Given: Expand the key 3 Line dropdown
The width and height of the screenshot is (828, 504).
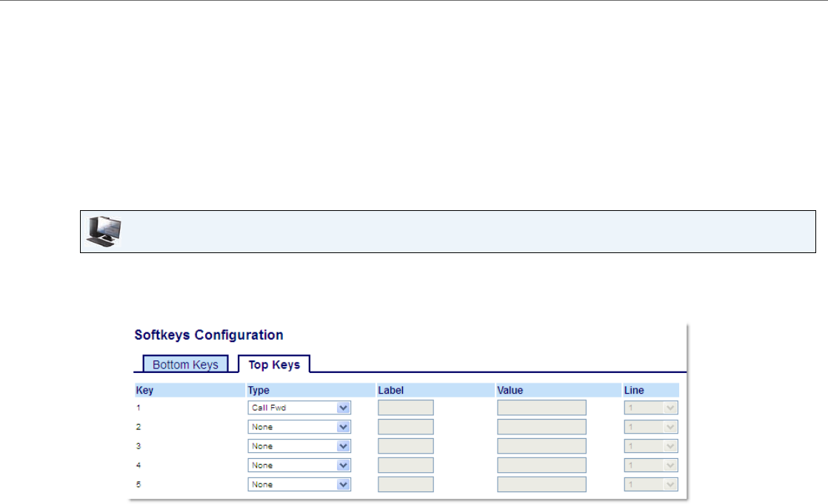Looking at the screenshot, I should pos(651,446).
